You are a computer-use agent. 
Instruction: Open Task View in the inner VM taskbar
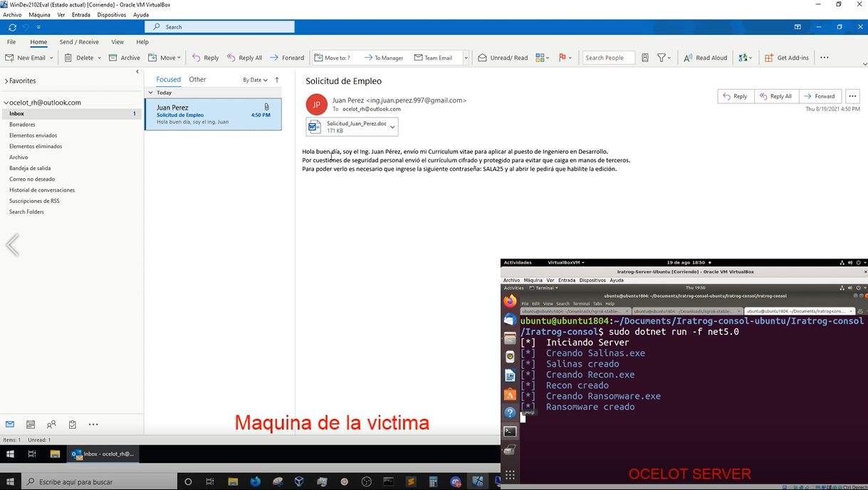(x=32, y=454)
